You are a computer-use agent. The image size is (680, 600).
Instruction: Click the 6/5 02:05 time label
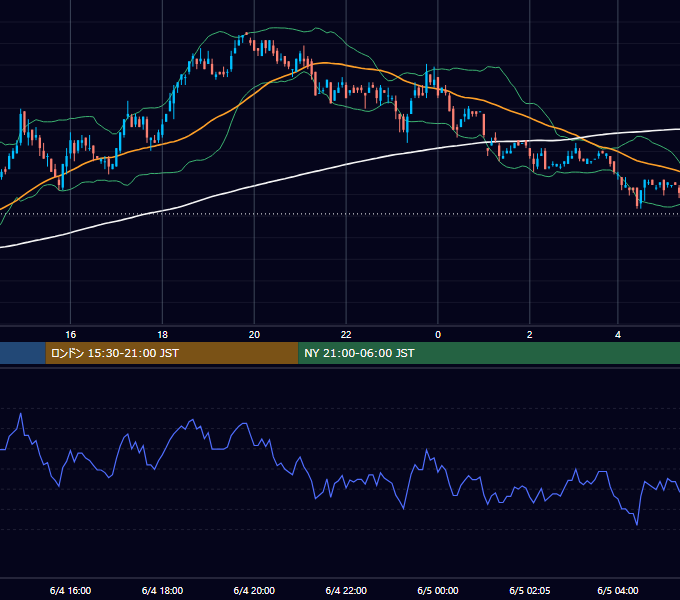point(530,590)
